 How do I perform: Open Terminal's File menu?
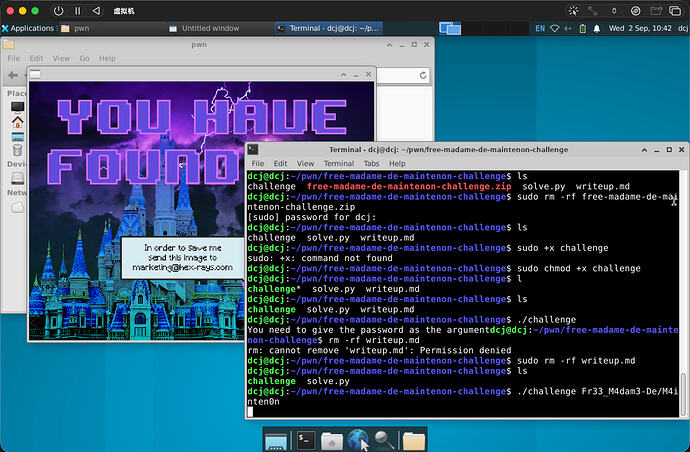pyautogui.click(x=258, y=163)
